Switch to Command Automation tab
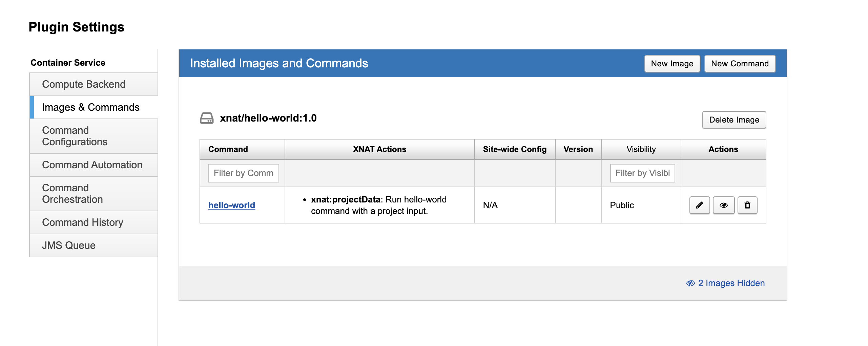The width and height of the screenshot is (868, 346). 92,165
